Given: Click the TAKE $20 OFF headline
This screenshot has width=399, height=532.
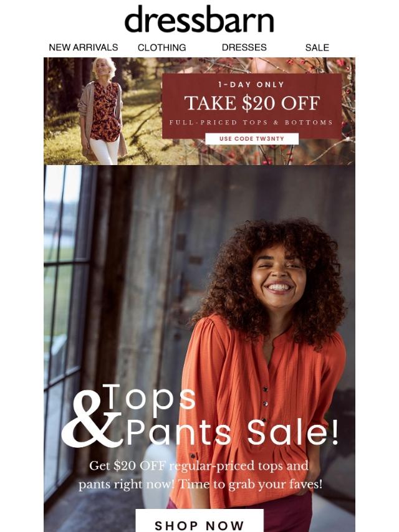Looking at the screenshot, I should (252, 103).
